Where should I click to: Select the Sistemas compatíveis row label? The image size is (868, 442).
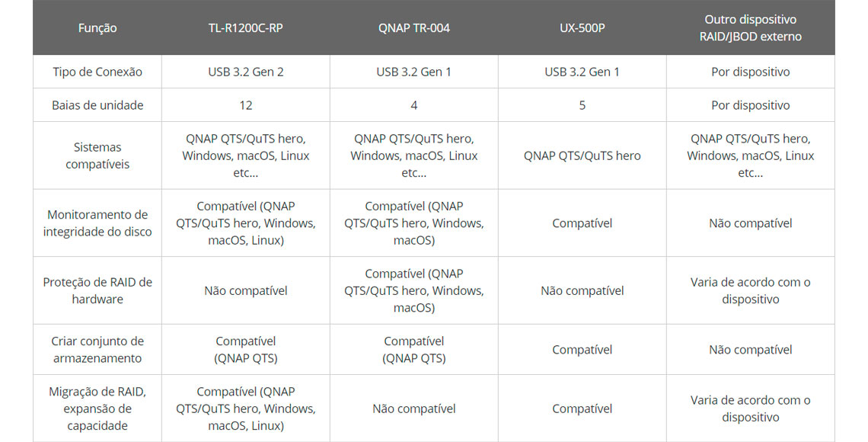[x=97, y=155]
